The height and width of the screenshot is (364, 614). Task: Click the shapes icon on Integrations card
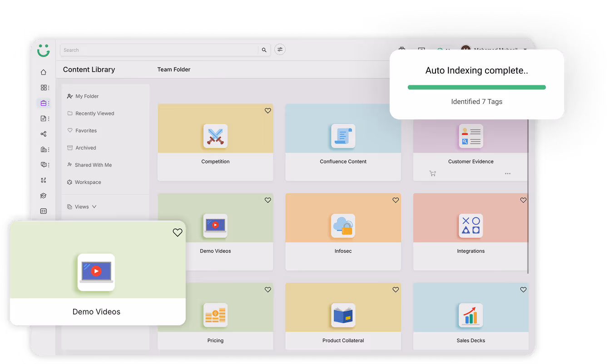coord(471,226)
